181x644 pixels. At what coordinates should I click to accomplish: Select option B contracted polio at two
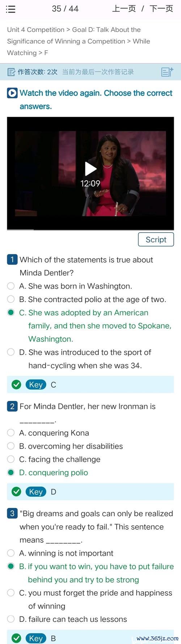[87, 299]
